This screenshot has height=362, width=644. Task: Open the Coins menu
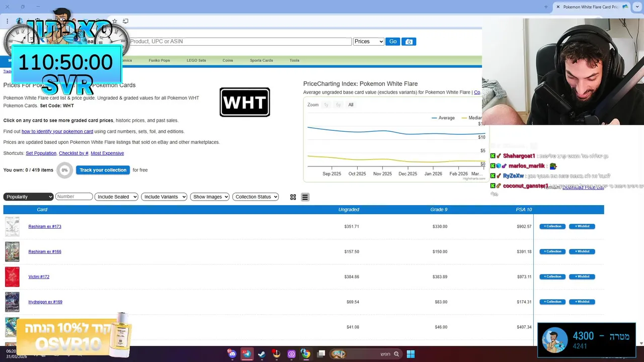(x=228, y=60)
